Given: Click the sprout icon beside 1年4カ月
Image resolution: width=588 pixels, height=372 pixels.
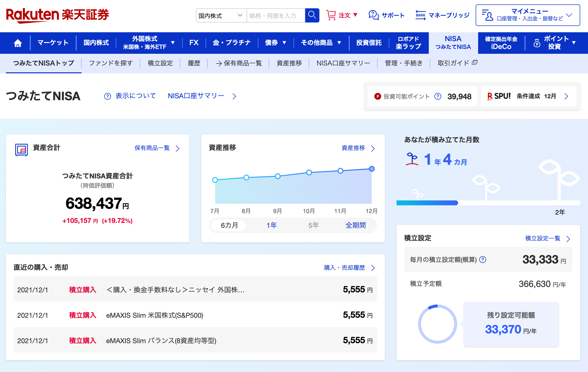Looking at the screenshot, I should [412, 159].
